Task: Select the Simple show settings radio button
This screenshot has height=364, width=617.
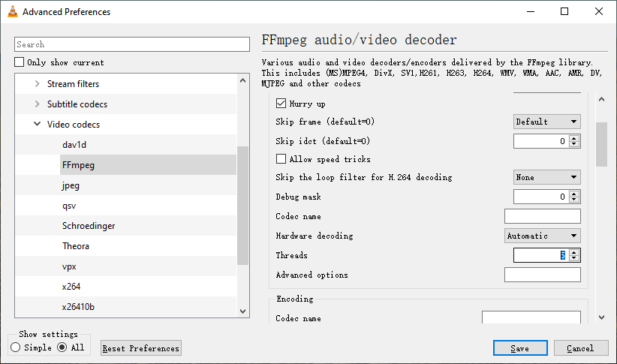Action: [16, 347]
